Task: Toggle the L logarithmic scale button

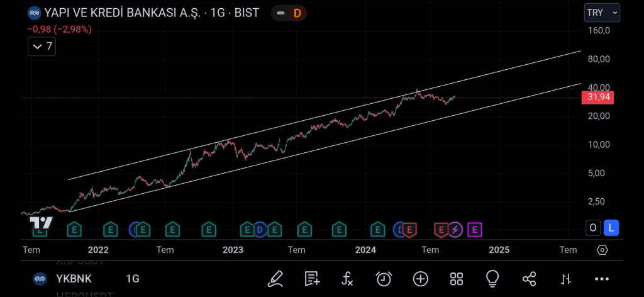Action: [x=611, y=228]
